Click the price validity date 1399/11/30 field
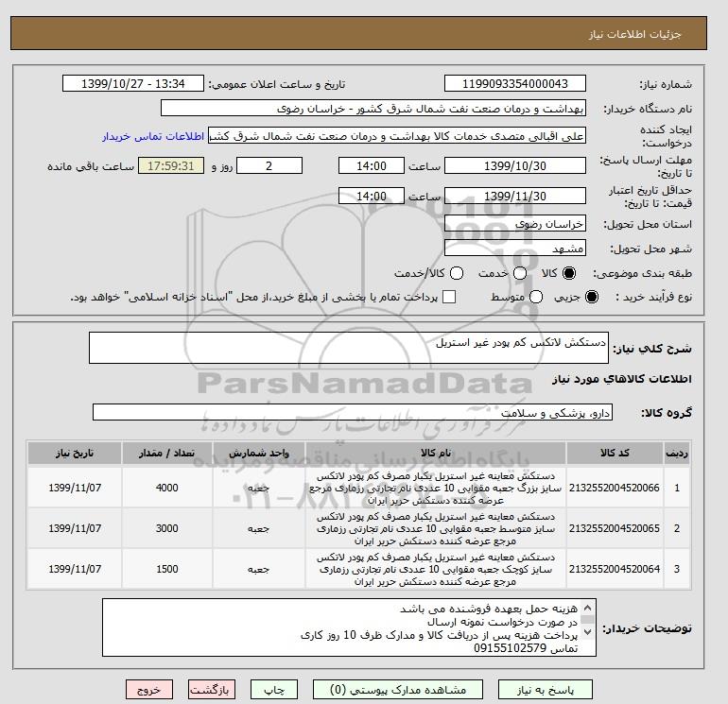 515,196
